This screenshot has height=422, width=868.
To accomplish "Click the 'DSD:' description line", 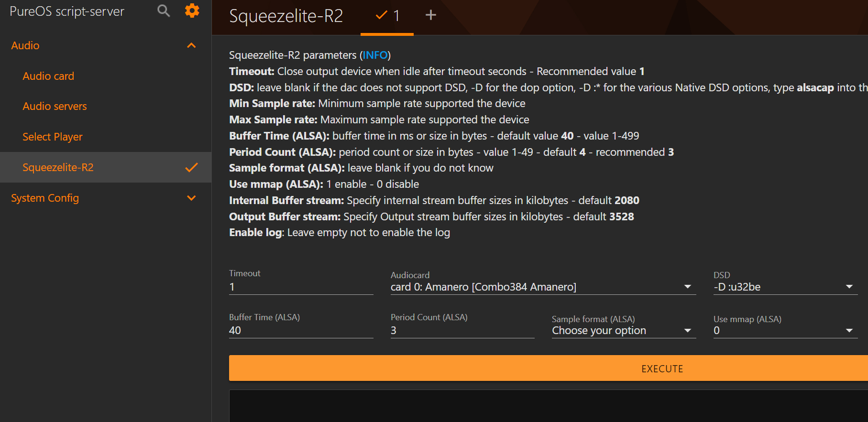I will point(549,88).
